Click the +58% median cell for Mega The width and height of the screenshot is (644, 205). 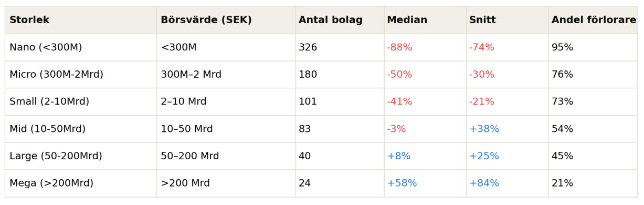click(402, 183)
